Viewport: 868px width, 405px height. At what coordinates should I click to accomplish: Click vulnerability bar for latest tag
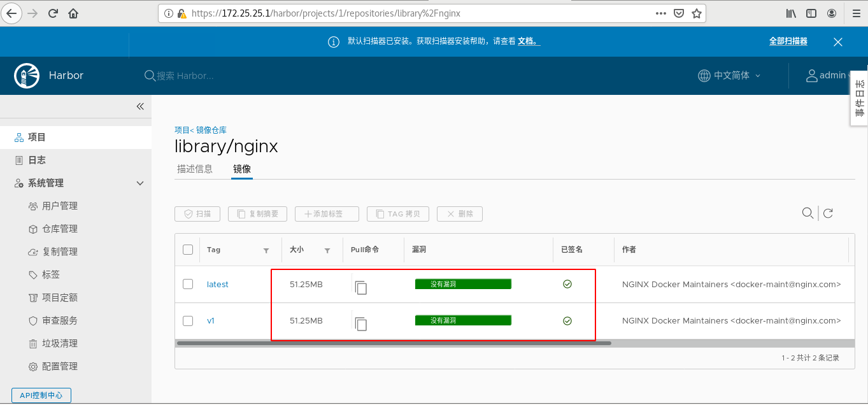[x=463, y=284]
